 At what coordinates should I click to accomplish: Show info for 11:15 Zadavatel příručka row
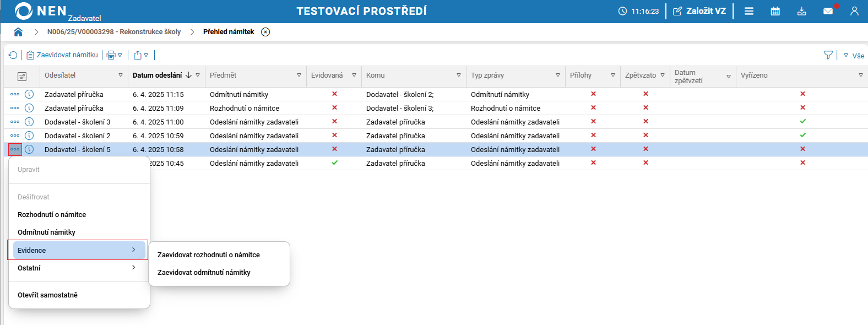click(29, 94)
